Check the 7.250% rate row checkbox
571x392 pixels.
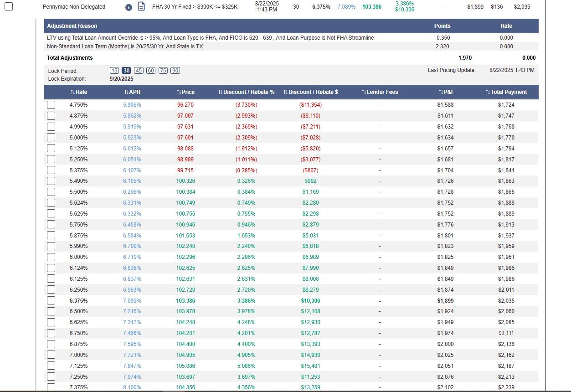tap(51, 377)
